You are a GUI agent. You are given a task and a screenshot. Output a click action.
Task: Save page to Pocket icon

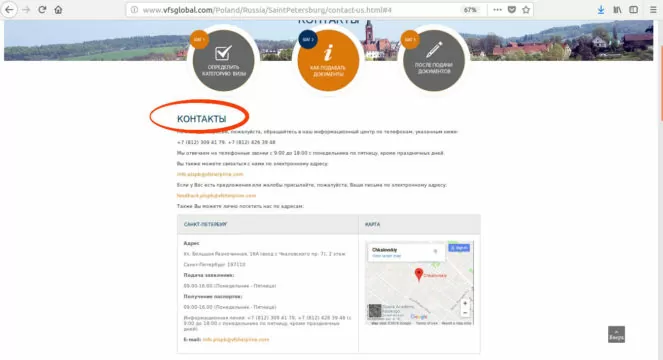(x=512, y=10)
